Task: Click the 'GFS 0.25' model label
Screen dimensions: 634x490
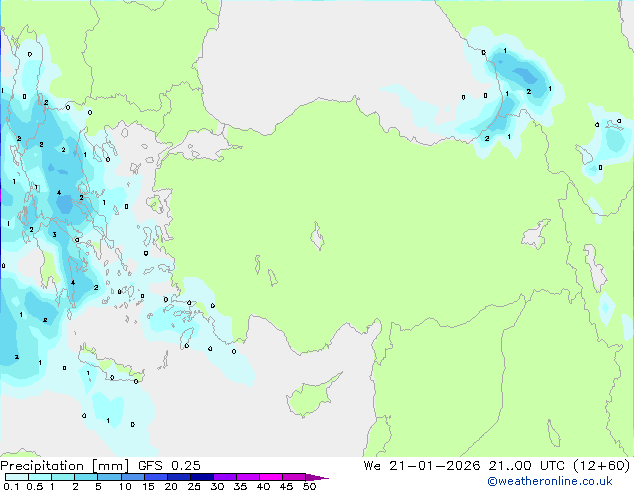Action: [x=169, y=466]
